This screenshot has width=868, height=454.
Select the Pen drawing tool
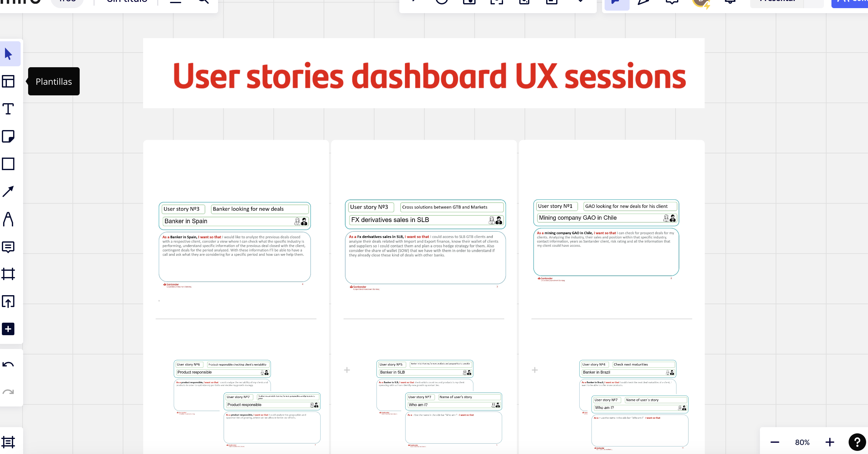pos(8,219)
